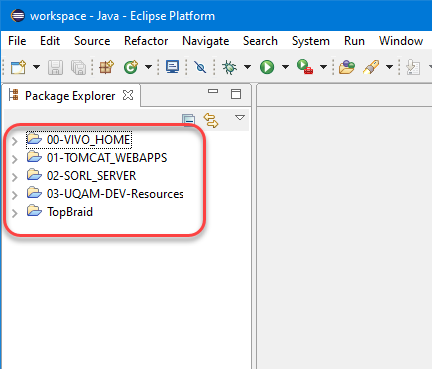This screenshot has width=432, height=369.
Task: Select the 03-UQAM-DEV-Resources project
Action: pos(115,194)
